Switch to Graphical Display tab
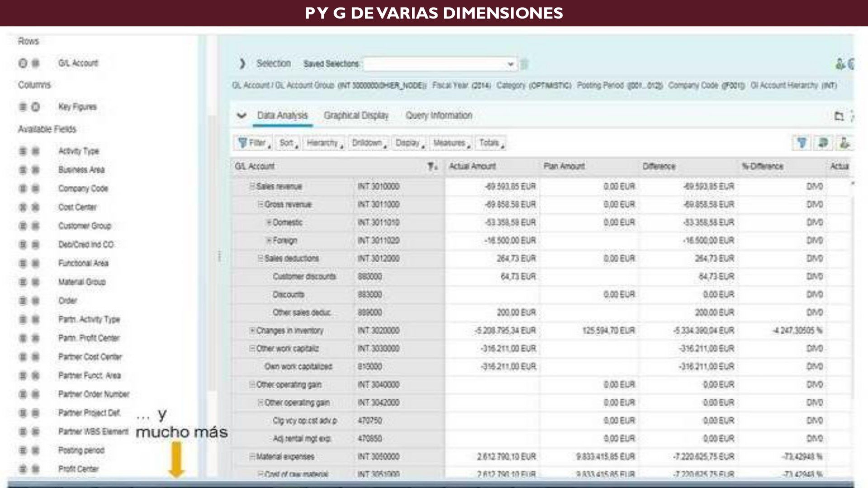 click(x=356, y=116)
